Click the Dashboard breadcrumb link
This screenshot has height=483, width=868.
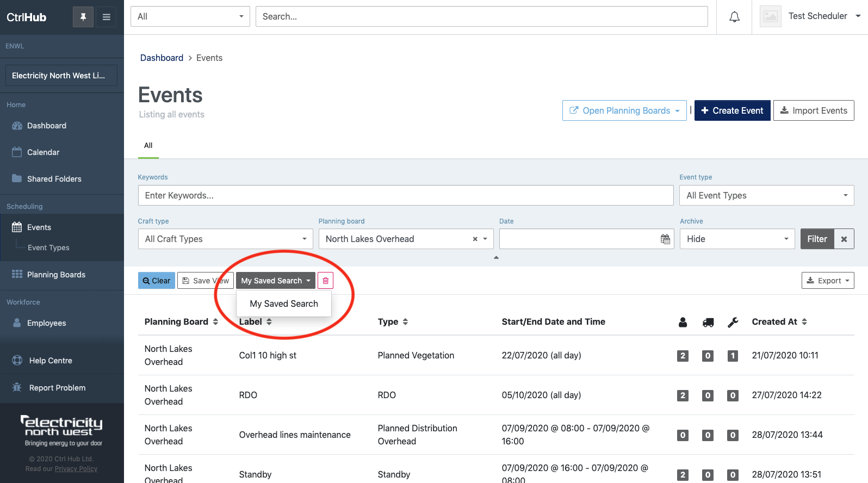[x=162, y=58]
